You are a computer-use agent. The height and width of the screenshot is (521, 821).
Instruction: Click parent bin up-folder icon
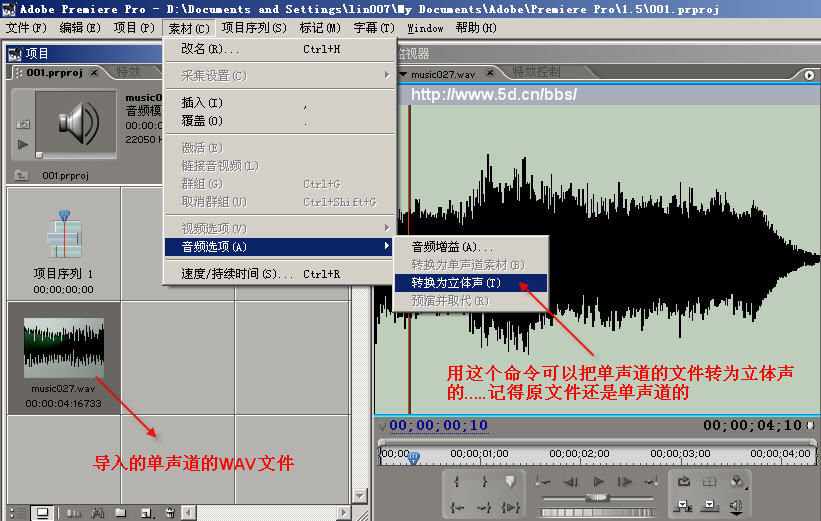tap(21, 175)
